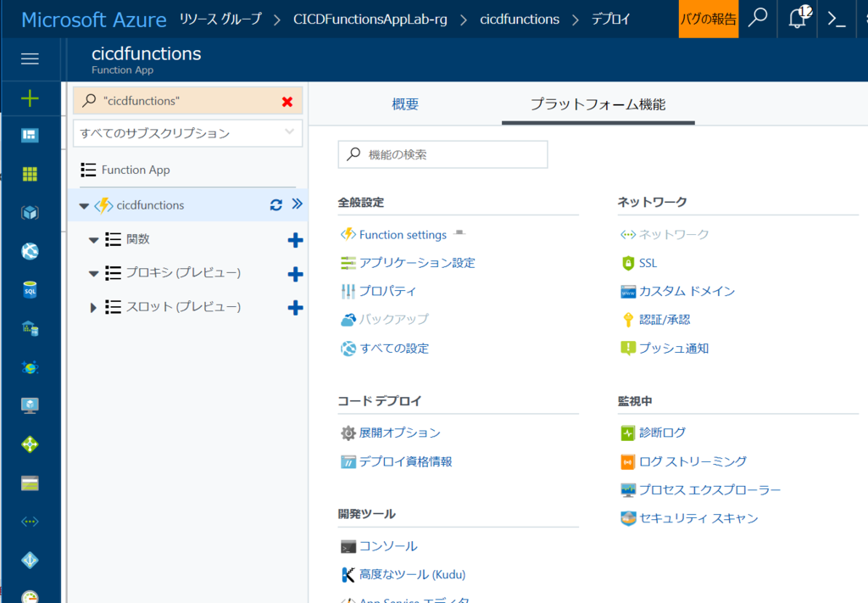Image resolution: width=868 pixels, height=603 pixels.
Task: Click the deployment options gear icon
Action: [x=348, y=433]
